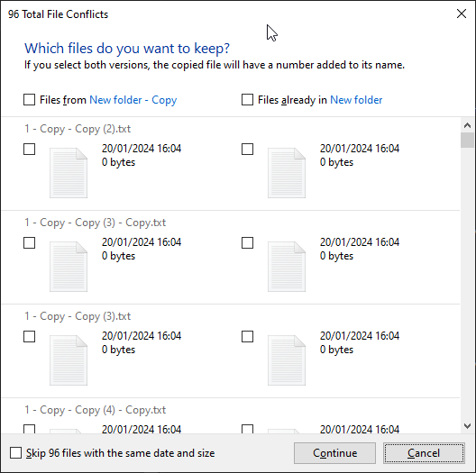Select the '1 - Copy - Copy (2).txt' file name

[78, 129]
